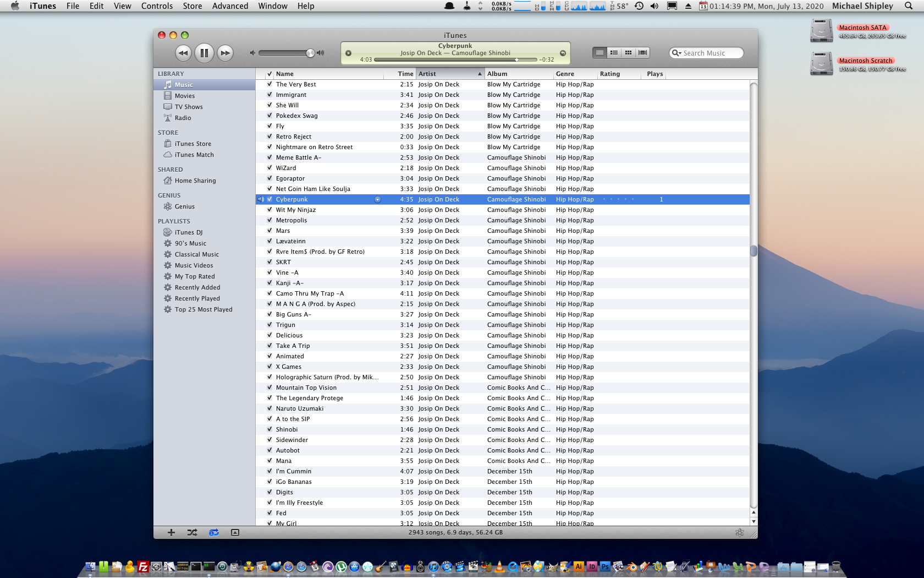Viewport: 924px width, 578px height.
Task: Click the volume slider knob
Action: coord(310,53)
